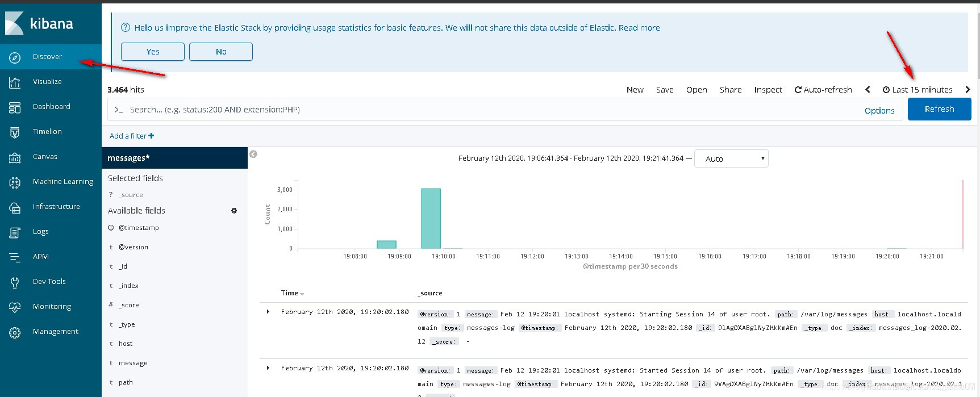Open the Canvas icon in sidebar
Viewport: 980px width, 397px height.
coord(15,157)
